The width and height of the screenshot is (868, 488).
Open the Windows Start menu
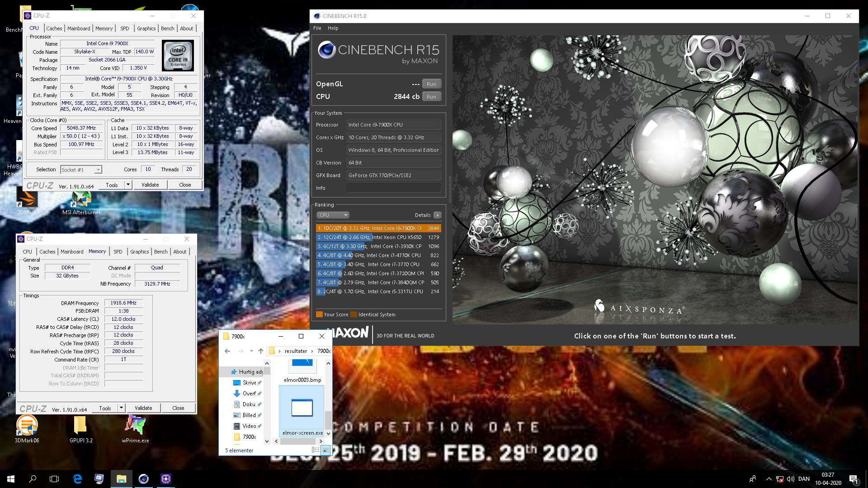click(11, 479)
